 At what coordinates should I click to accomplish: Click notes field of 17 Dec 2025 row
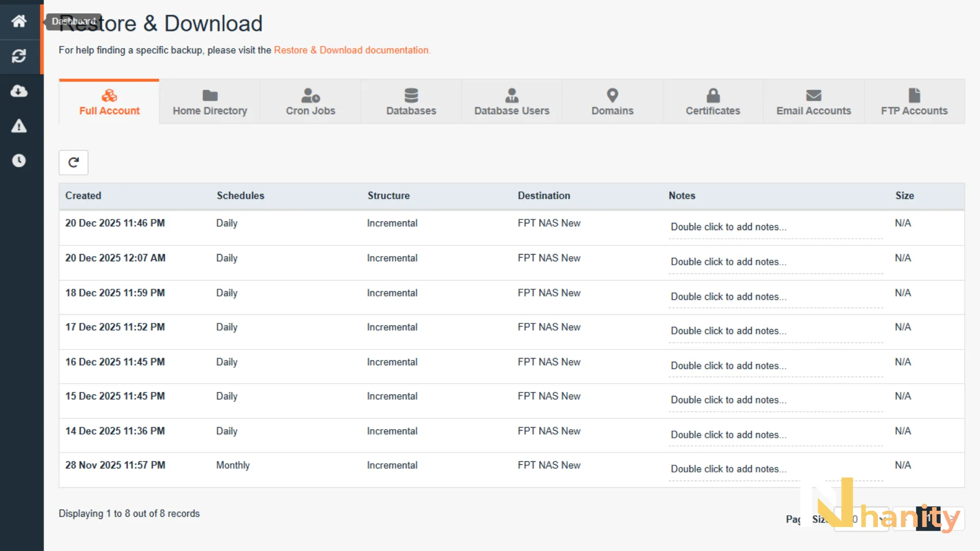(776, 331)
